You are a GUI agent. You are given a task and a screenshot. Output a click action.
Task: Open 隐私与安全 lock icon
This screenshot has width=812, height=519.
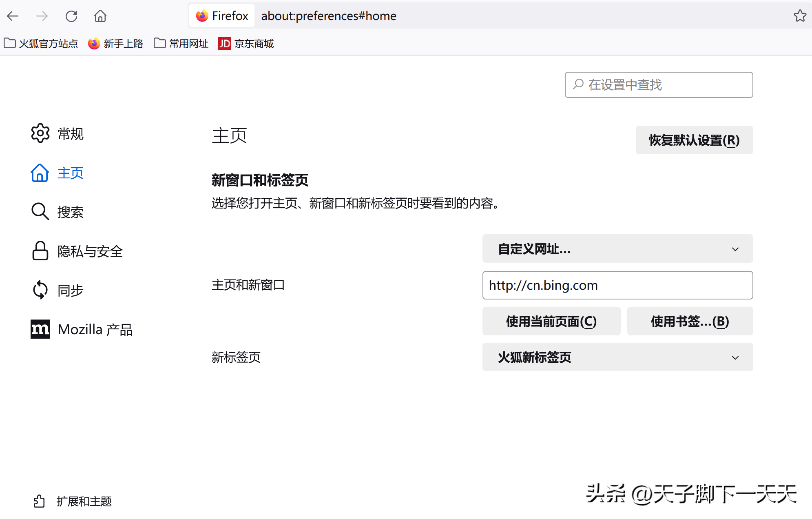[x=40, y=251]
